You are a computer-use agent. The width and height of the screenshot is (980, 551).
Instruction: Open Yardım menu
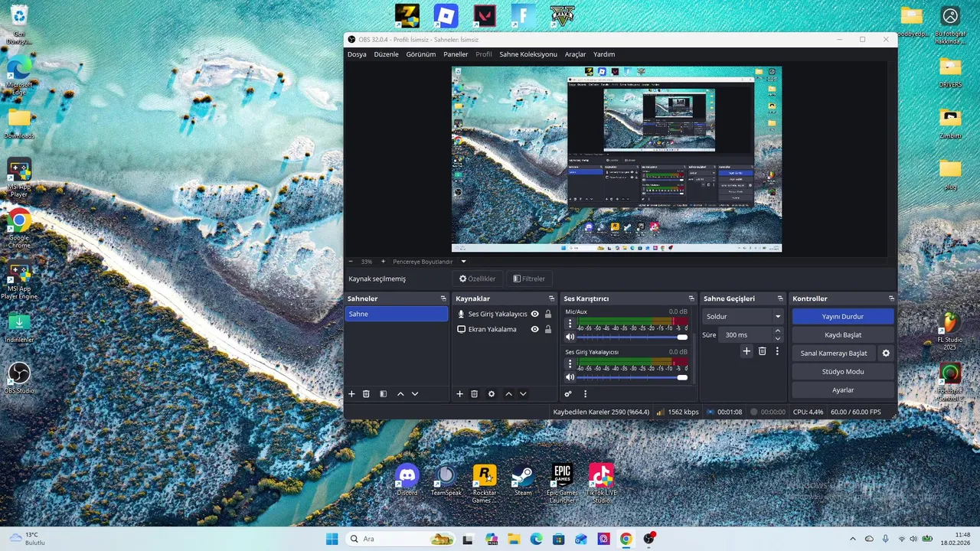coord(604,54)
